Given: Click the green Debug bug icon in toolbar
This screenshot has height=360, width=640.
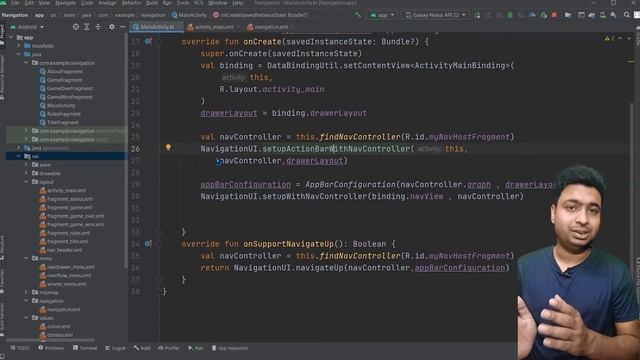Looking at the screenshot, I should (x=510, y=15).
